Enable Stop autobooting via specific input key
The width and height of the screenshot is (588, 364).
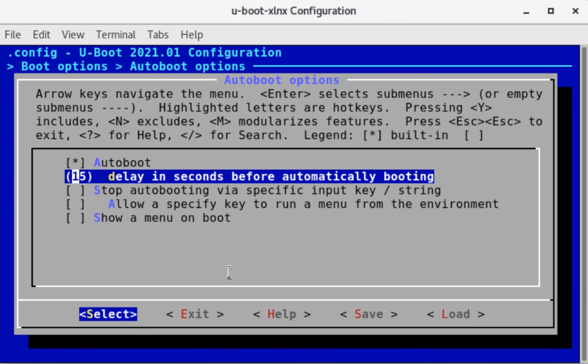75,190
